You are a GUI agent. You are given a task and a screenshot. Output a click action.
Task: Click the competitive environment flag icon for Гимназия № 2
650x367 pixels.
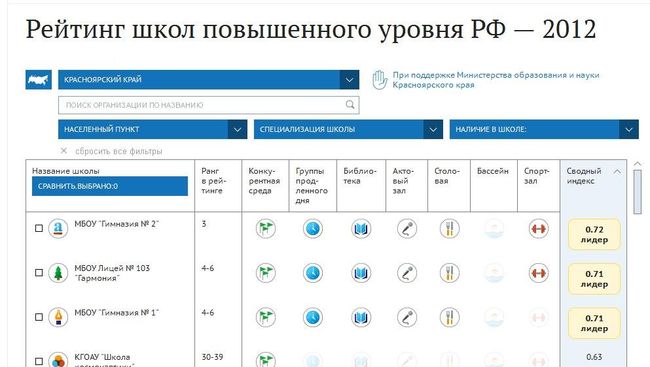pos(265,228)
